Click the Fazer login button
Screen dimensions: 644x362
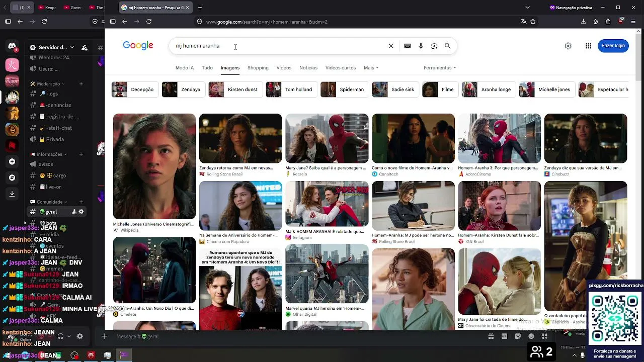click(x=613, y=46)
